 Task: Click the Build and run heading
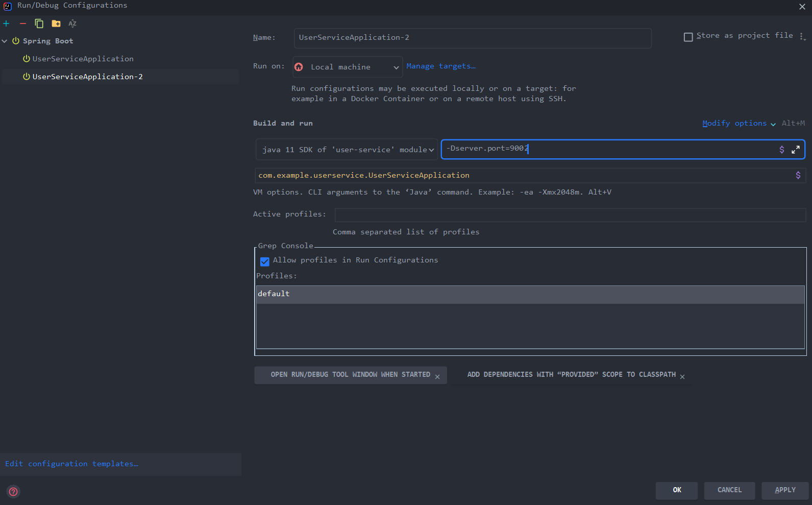click(x=283, y=123)
